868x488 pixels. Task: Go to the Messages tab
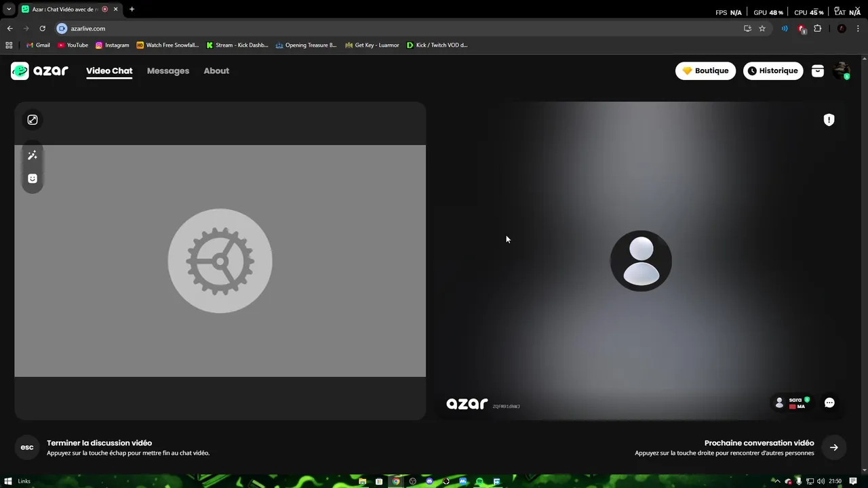click(x=168, y=70)
